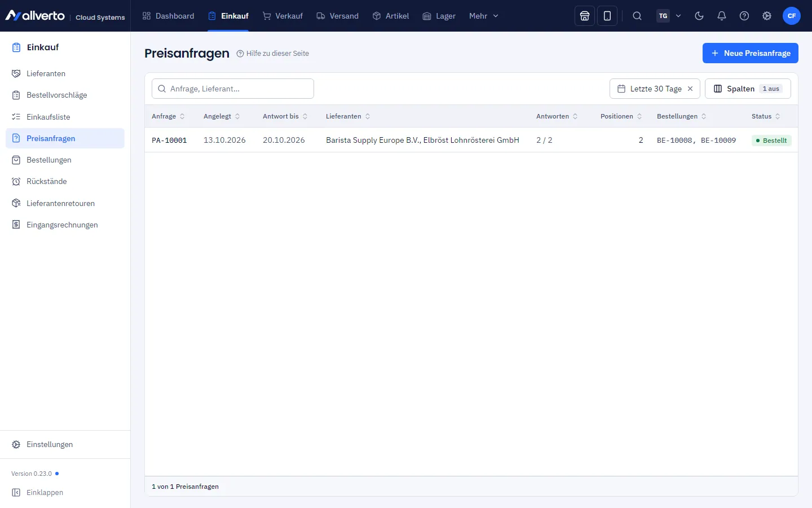Click orders BE-10008, BE-10009 cell
This screenshot has width=812, height=508.
tap(696, 140)
